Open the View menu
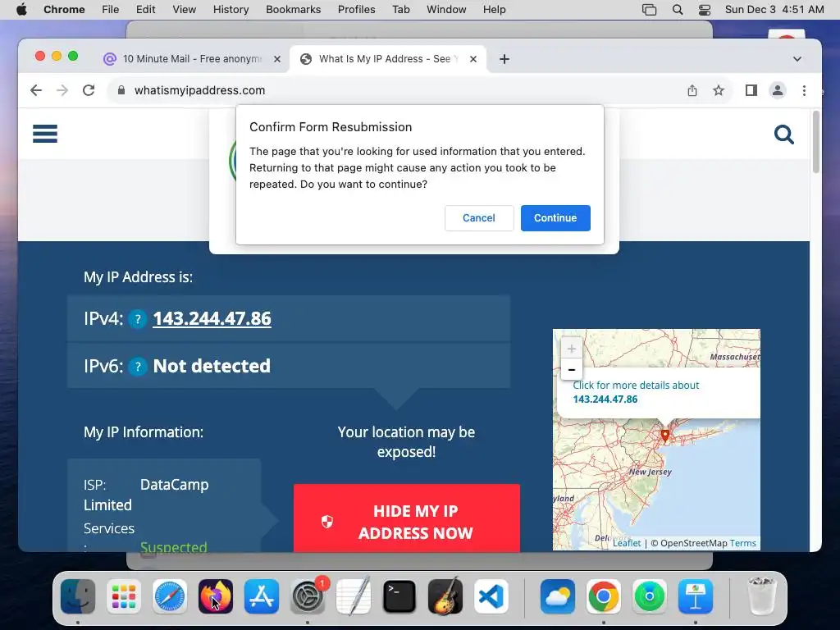The height and width of the screenshot is (630, 840). tap(185, 10)
